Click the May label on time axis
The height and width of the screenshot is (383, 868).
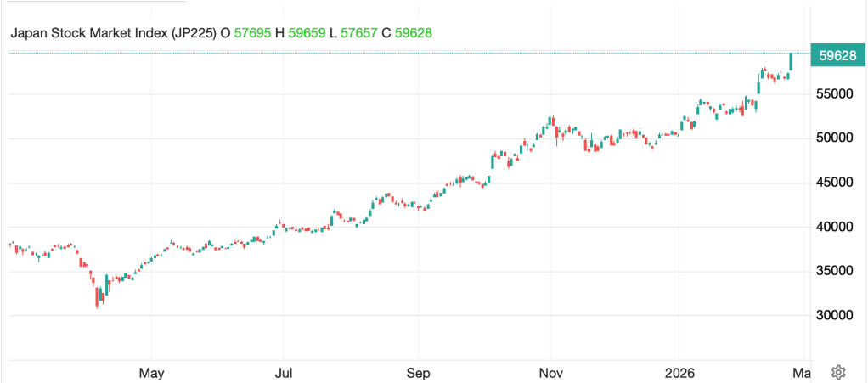[151, 373]
